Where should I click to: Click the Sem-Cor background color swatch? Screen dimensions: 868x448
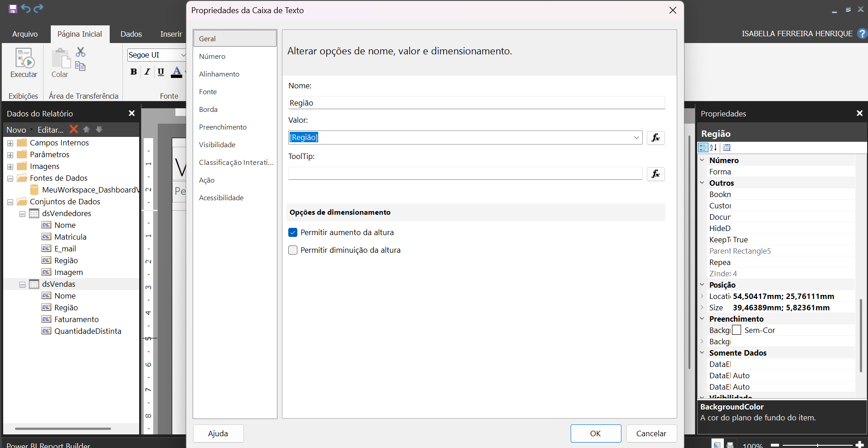pyautogui.click(x=737, y=330)
